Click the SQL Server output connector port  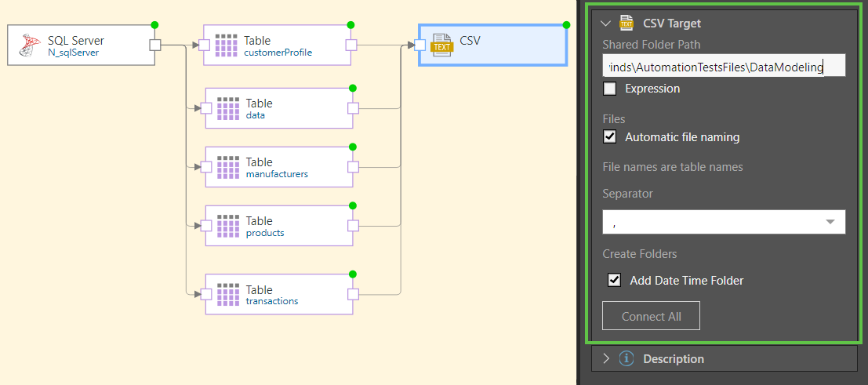point(155,45)
